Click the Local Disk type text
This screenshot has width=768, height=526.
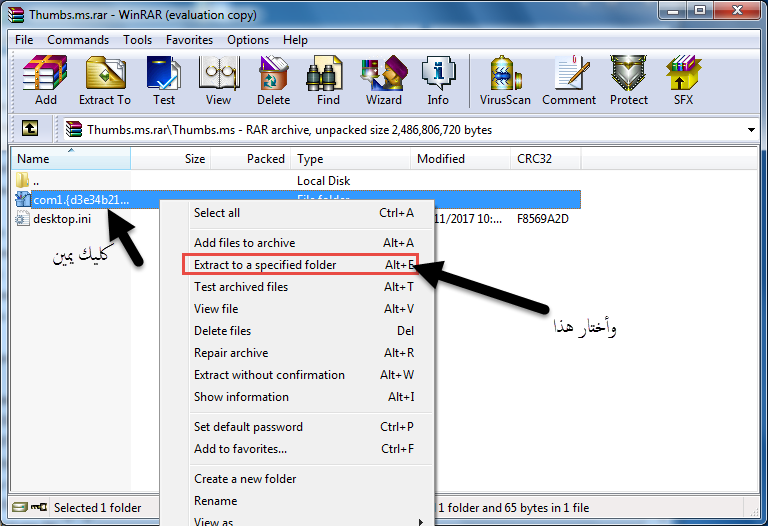coord(323,181)
